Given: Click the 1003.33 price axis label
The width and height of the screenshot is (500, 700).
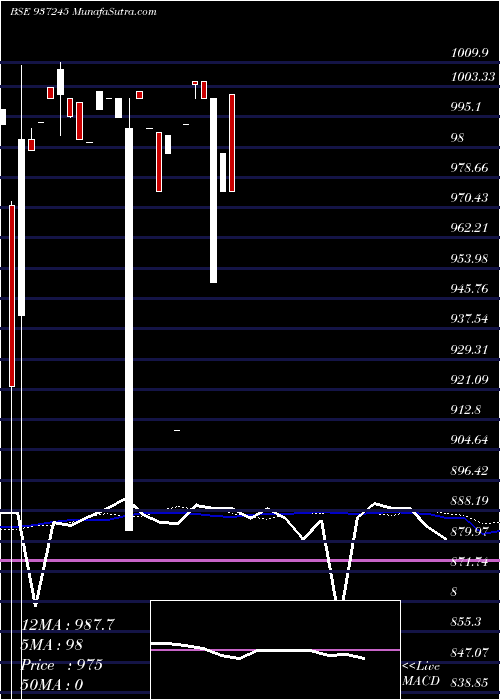Looking at the screenshot, I should coord(473,77).
